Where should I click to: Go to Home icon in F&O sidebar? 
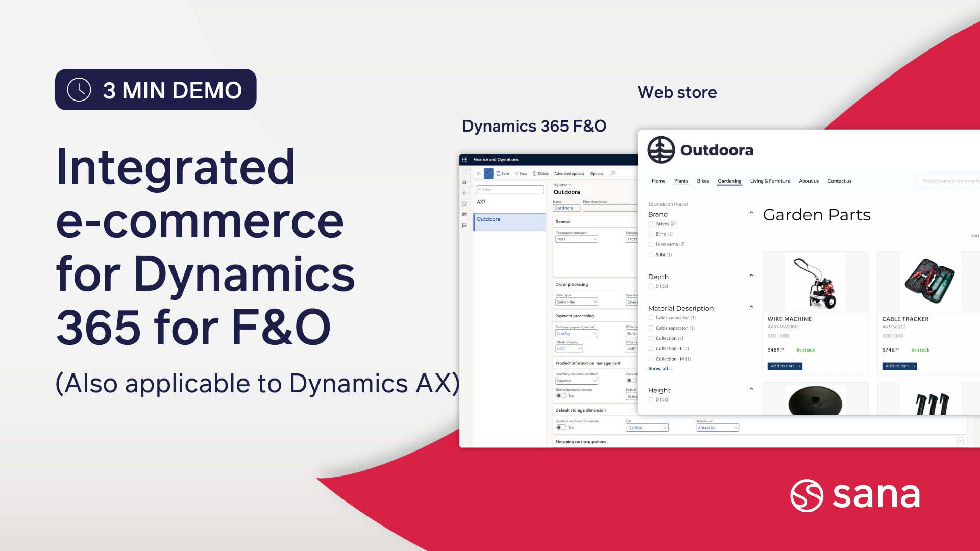pos(464,182)
